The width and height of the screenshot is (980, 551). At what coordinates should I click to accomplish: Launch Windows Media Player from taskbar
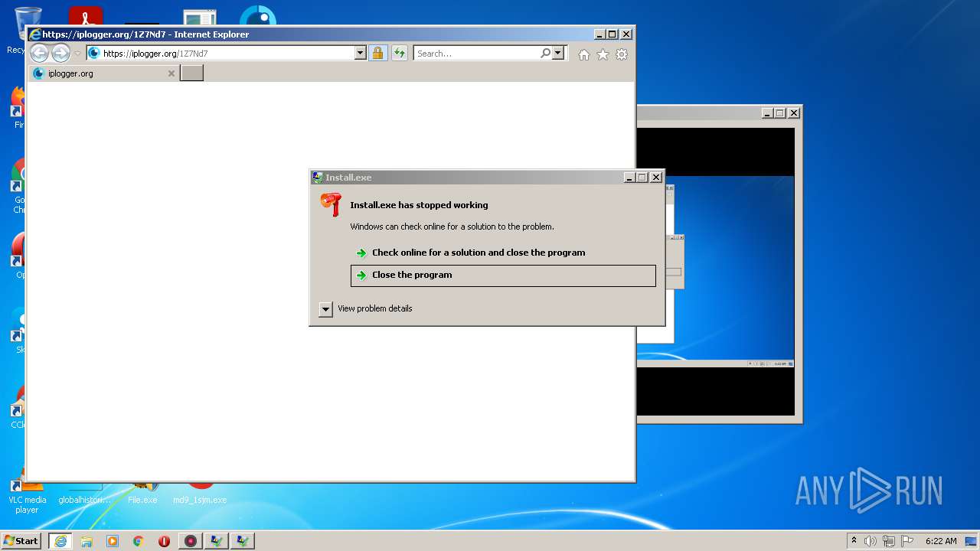113,540
